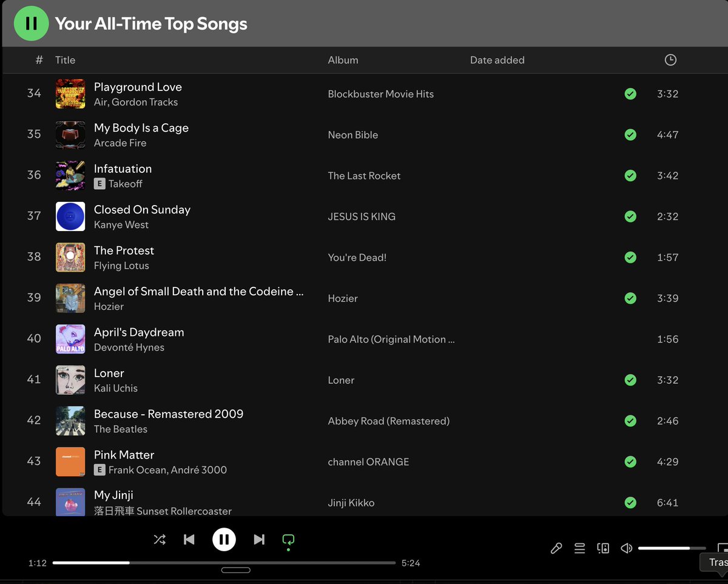Screen dimensions: 728x584
Task: Click the Playground Love album cover
Action: pos(70,94)
